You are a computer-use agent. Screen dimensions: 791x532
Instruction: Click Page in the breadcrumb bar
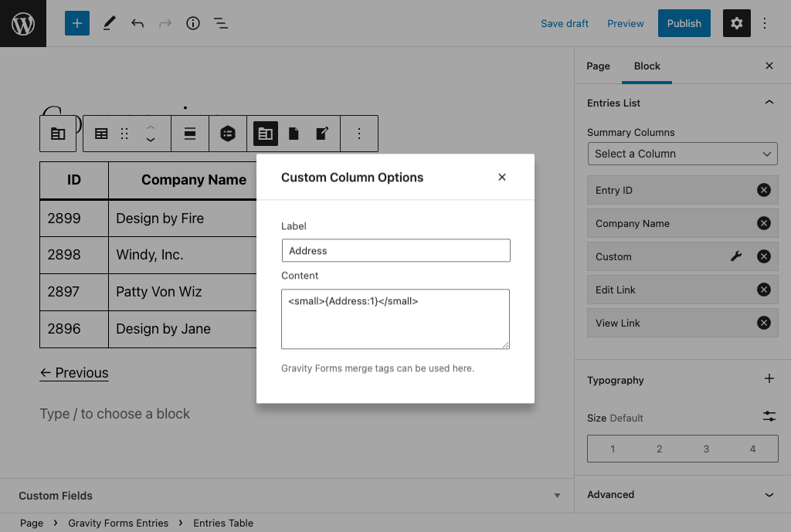[x=32, y=523]
